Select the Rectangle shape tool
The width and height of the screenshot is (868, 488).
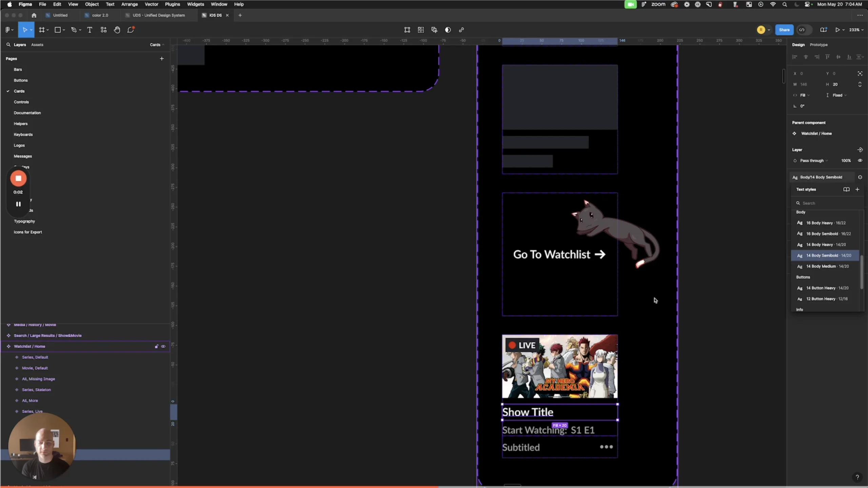click(x=58, y=30)
